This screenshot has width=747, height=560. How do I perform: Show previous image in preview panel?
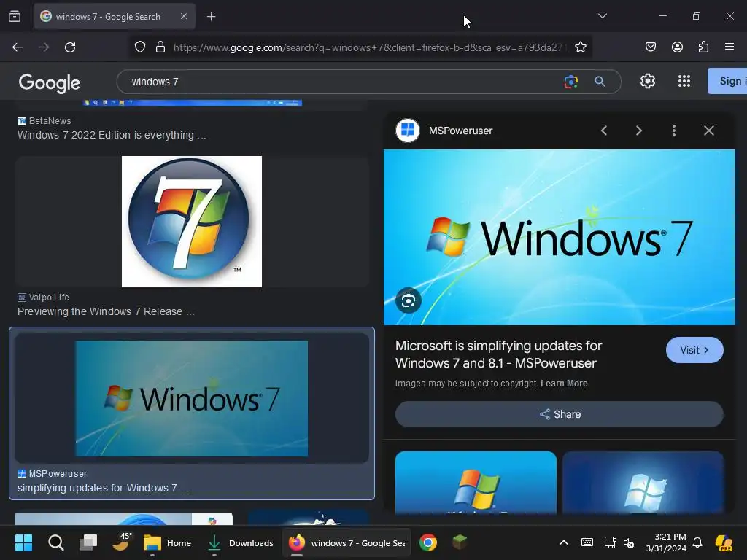[x=603, y=131]
